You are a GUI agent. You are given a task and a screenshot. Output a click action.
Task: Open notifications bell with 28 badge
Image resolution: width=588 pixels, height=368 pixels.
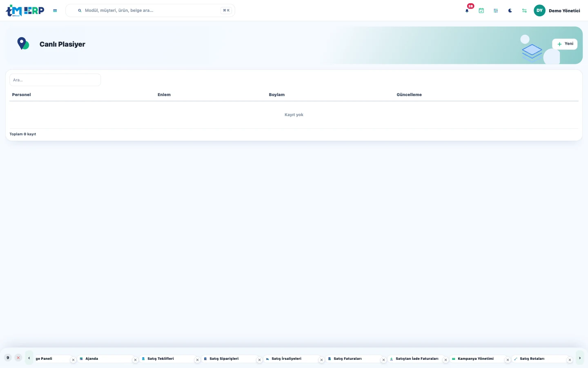coord(467,11)
